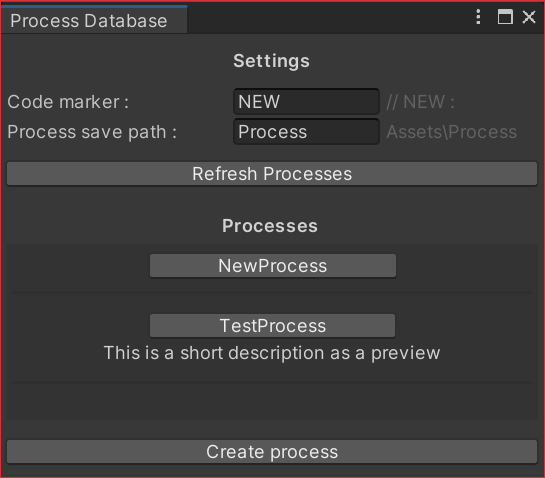545x478 pixels.
Task: Click the Assets\Process path preview text
Action: [x=452, y=132]
